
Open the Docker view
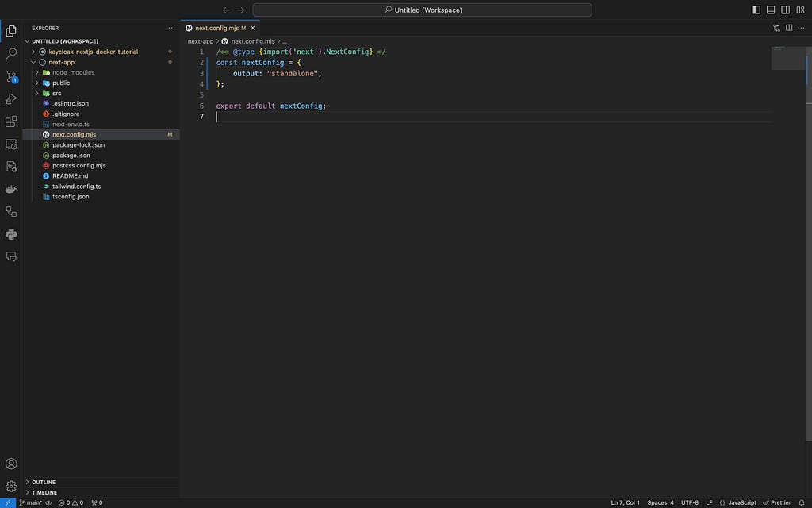(11, 189)
